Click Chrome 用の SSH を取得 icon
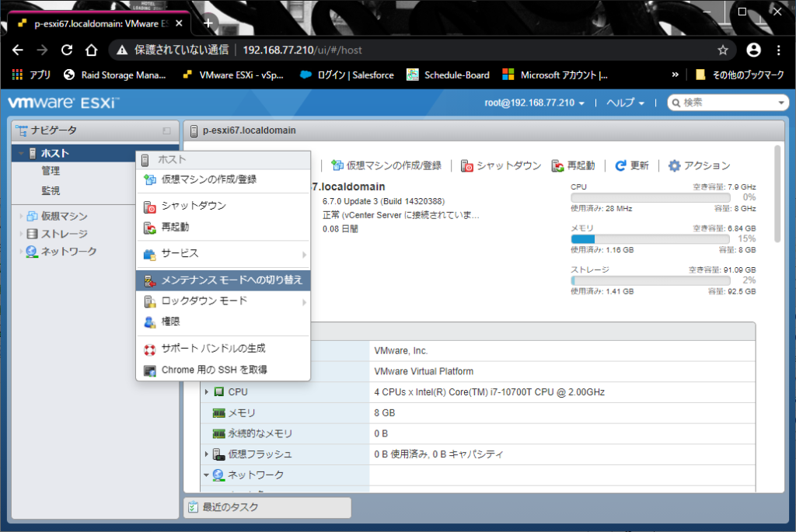Image resolution: width=796 pixels, height=532 pixels. pyautogui.click(x=150, y=370)
